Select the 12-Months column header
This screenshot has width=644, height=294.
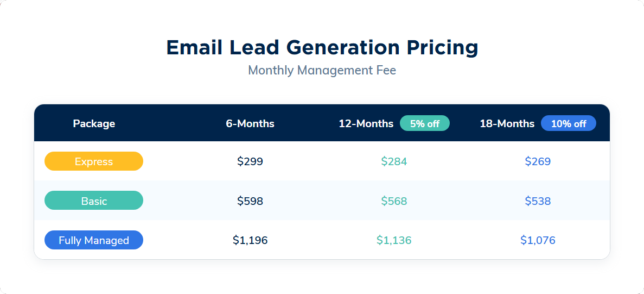[x=366, y=123]
